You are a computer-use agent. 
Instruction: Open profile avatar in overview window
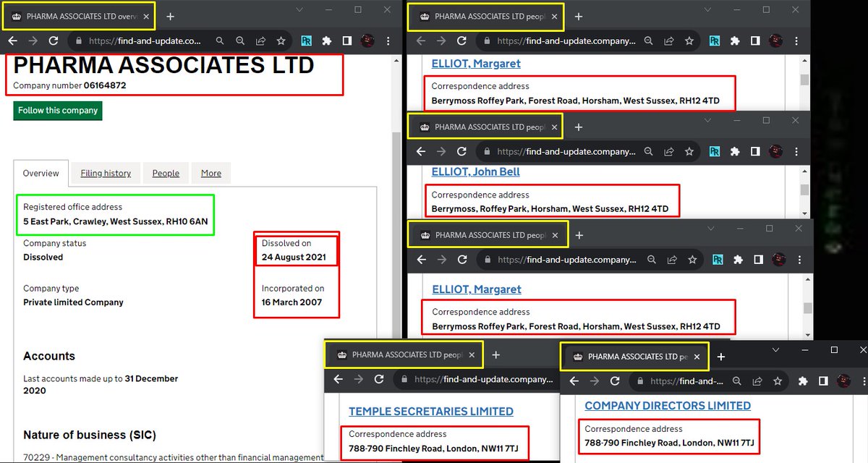[367, 41]
